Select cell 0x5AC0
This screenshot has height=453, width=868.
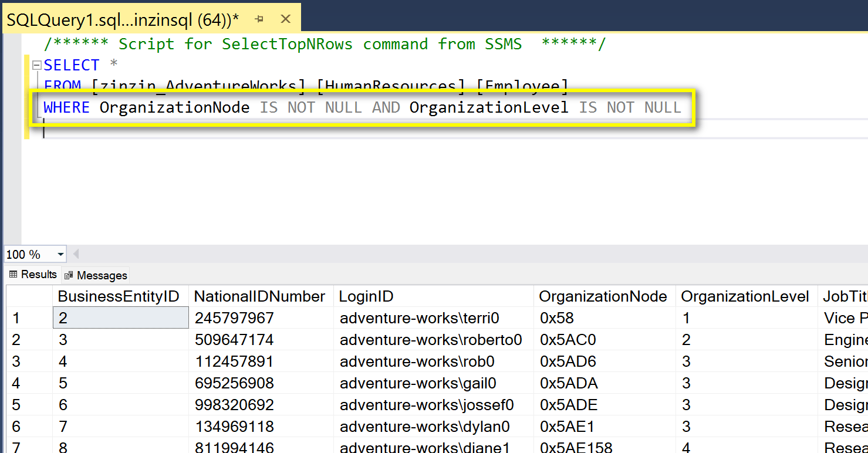(604, 340)
